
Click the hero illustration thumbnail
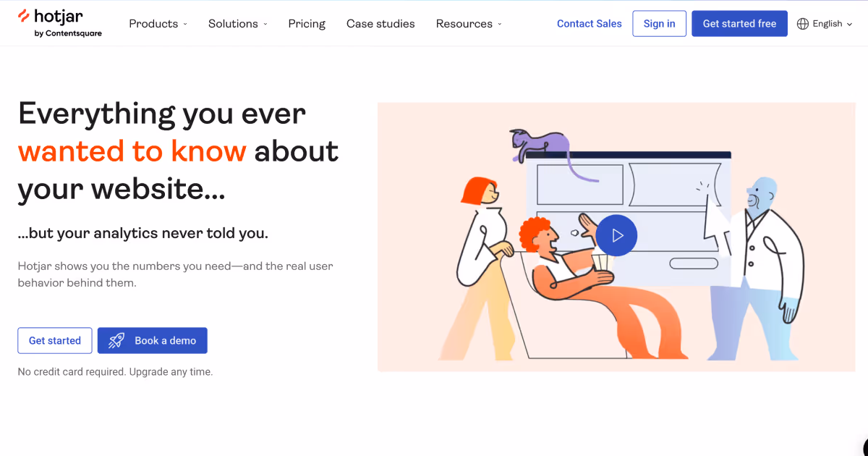coord(616,237)
